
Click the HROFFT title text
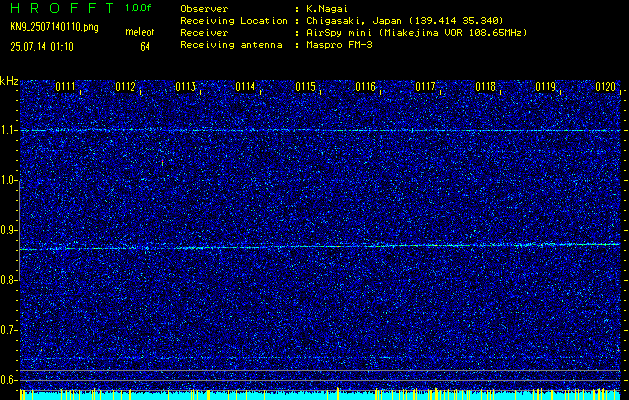point(62,8)
